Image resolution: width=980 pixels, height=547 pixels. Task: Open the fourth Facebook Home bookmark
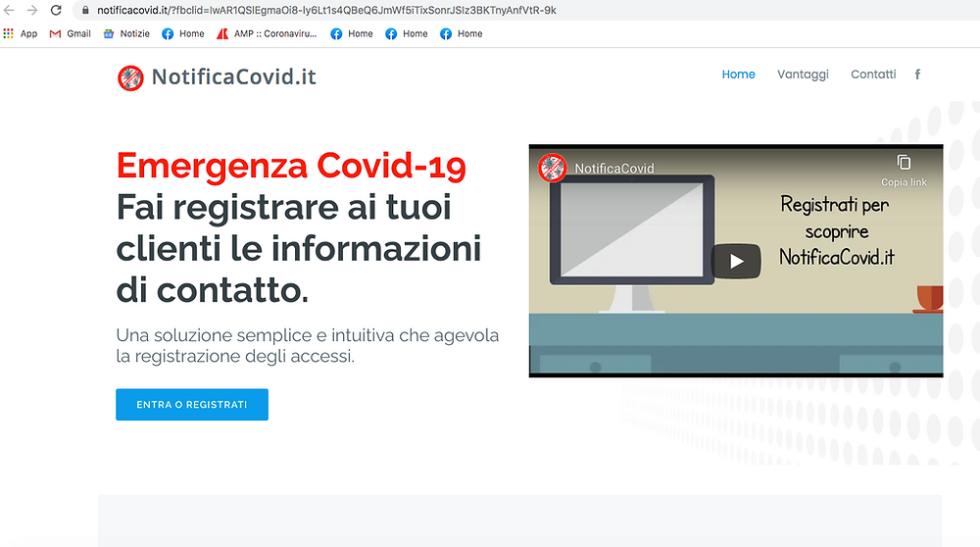(462, 33)
